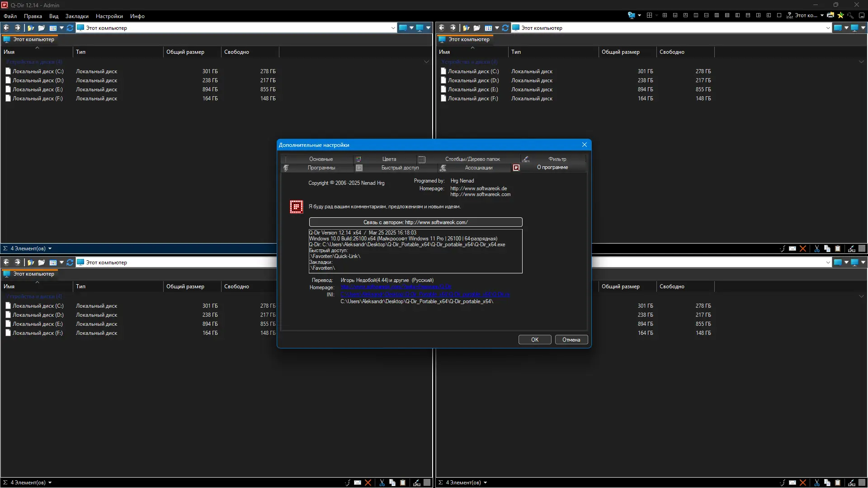
Task: Click the yellow star favorites icon in main toolbar
Action: pos(840,15)
